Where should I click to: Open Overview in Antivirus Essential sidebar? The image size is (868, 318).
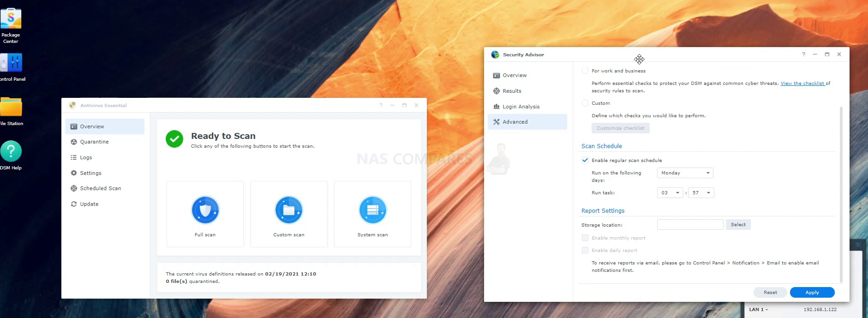[x=105, y=126]
